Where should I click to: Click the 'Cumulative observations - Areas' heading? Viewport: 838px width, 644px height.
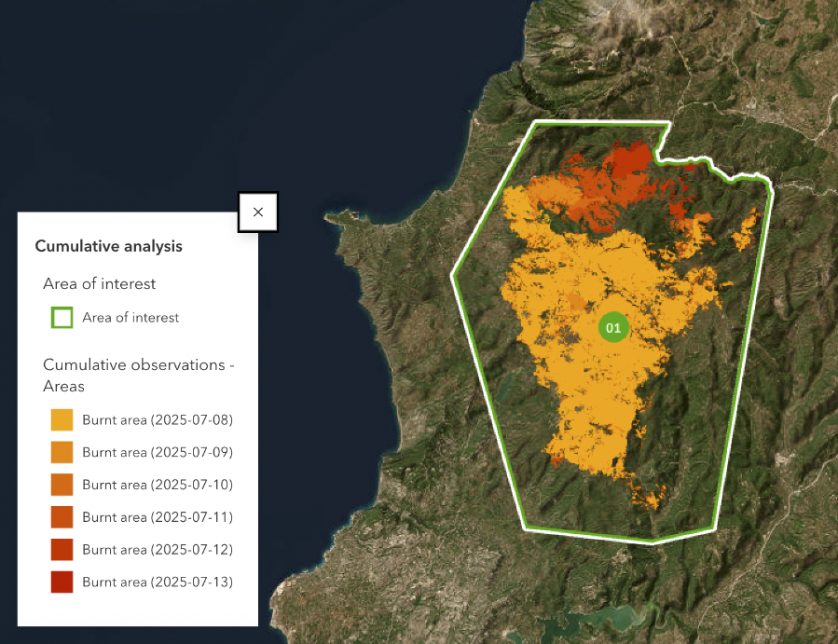pos(138,375)
